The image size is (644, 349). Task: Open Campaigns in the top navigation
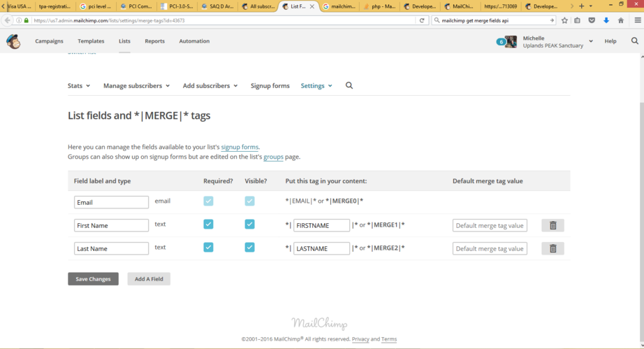(x=50, y=41)
